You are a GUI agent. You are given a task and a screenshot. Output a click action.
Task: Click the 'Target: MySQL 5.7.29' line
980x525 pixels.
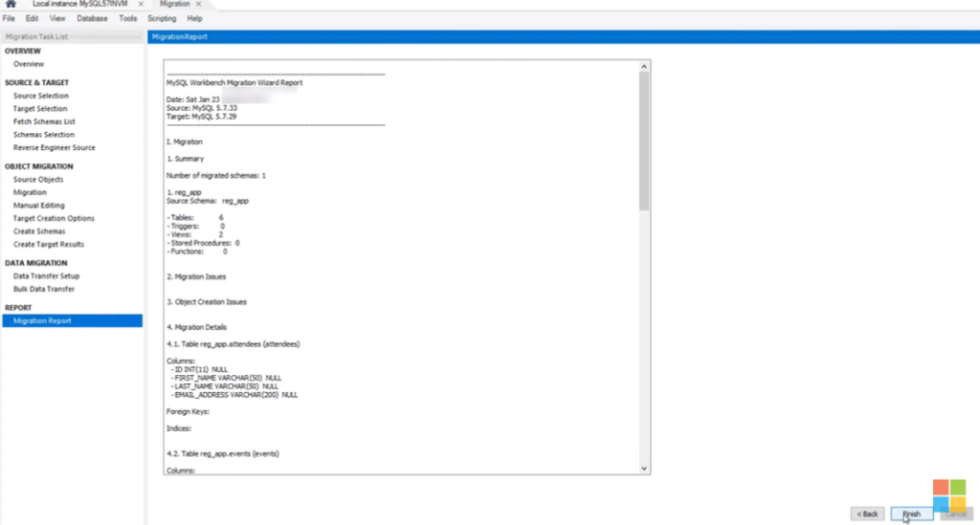pos(201,117)
